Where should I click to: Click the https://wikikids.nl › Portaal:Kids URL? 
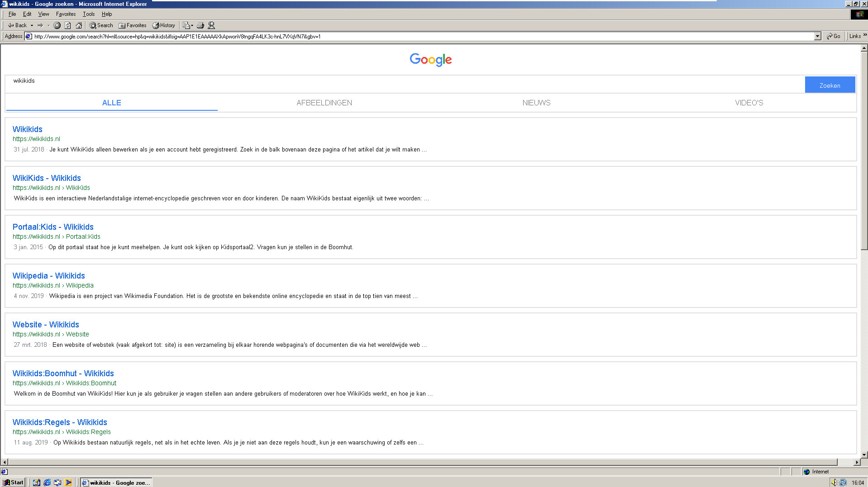click(x=57, y=236)
